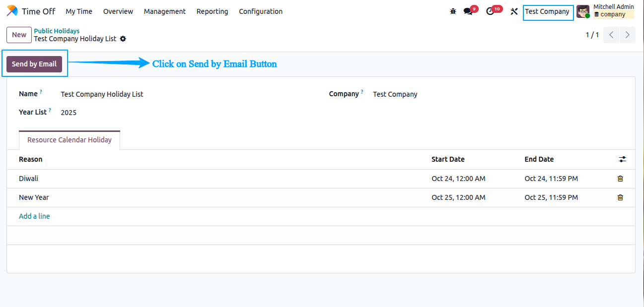Go to the next record arrow
The width and height of the screenshot is (644, 307).
tap(628, 35)
